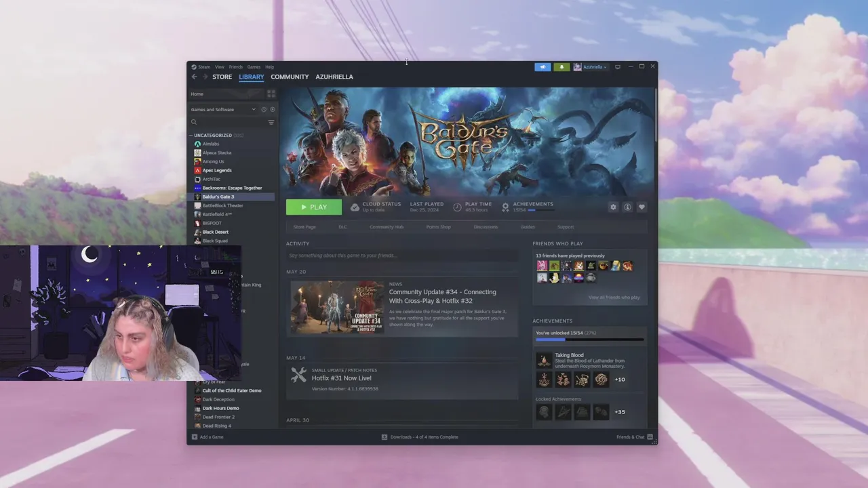Open advanced filter options icon
868x488 pixels.
271,122
